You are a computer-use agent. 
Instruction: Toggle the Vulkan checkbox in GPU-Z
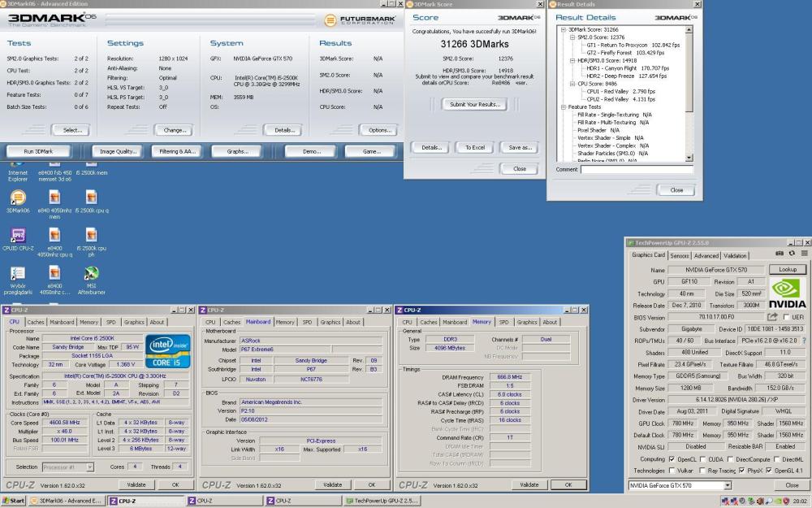(x=672, y=470)
